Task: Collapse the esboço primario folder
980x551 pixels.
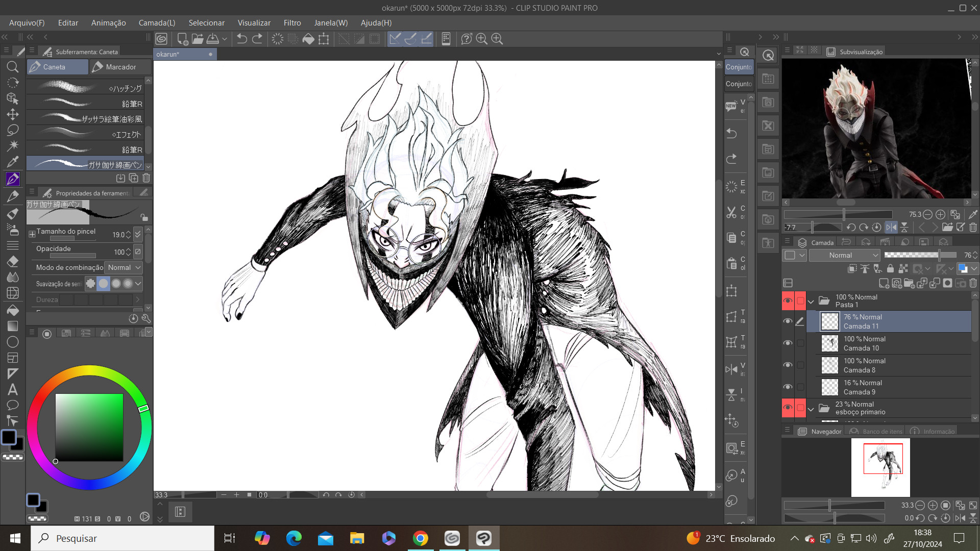Action: [811, 409]
